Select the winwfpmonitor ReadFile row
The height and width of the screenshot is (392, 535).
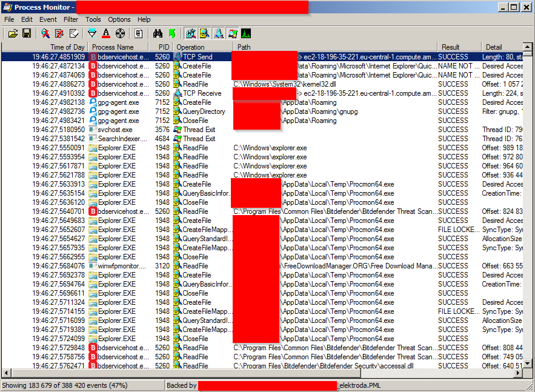click(x=262, y=266)
